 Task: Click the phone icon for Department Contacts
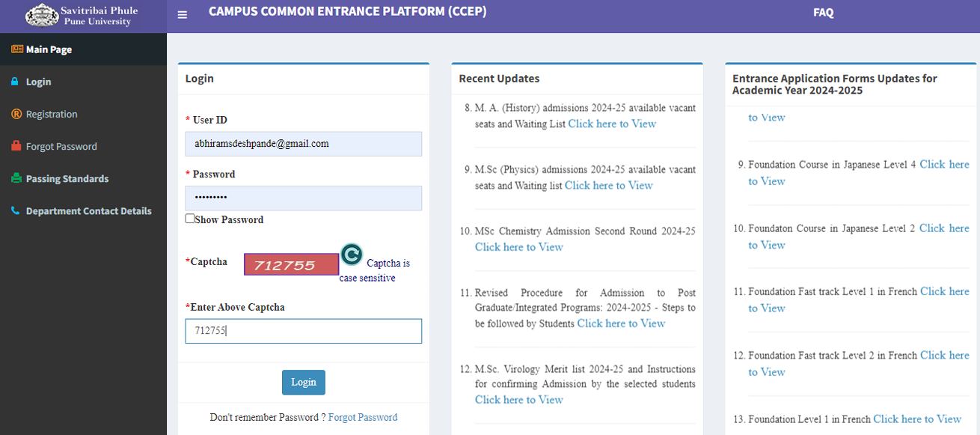(x=16, y=211)
